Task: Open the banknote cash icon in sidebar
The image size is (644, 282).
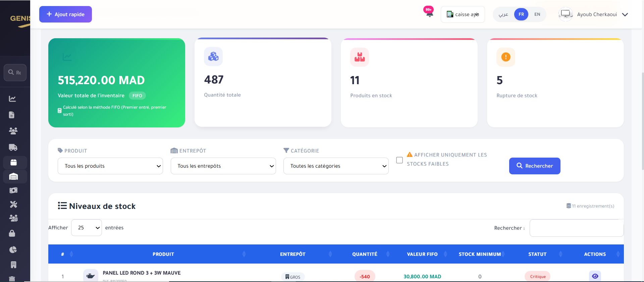Action: 13,190
